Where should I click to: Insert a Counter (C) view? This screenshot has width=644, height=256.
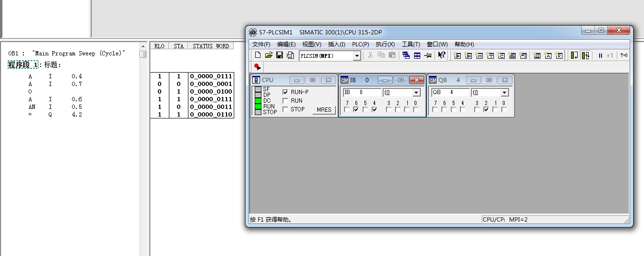coord(501,55)
